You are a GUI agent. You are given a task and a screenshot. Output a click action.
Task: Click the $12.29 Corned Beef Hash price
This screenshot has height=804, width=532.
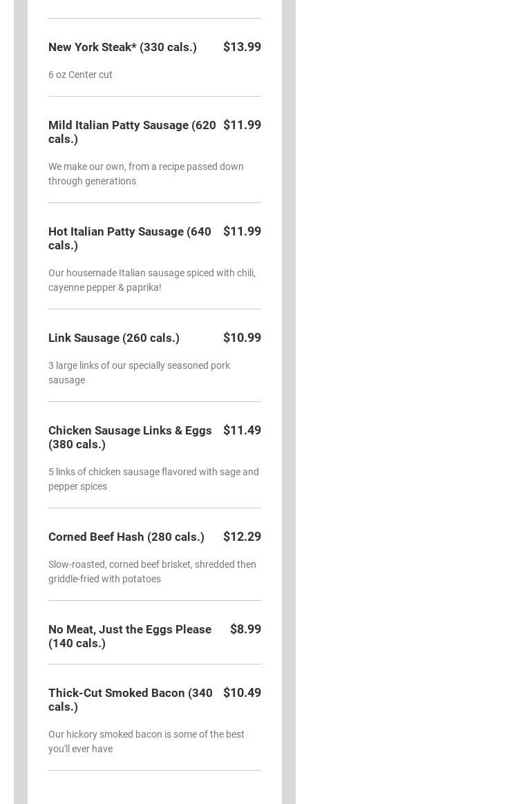[x=242, y=537]
